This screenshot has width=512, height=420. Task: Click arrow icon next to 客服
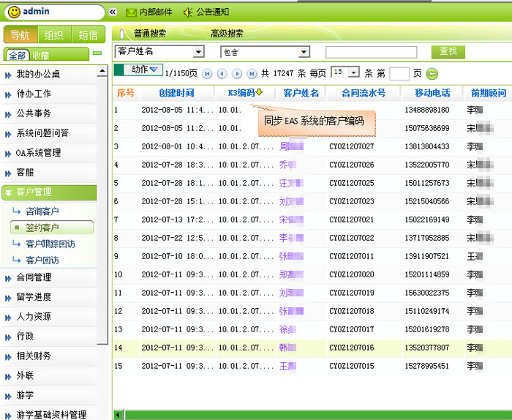tap(8, 173)
